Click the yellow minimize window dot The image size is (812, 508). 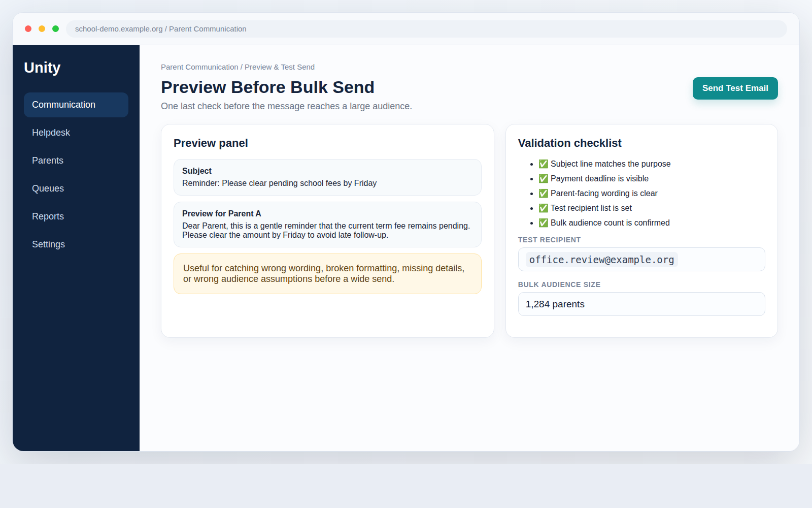pyautogui.click(x=42, y=29)
